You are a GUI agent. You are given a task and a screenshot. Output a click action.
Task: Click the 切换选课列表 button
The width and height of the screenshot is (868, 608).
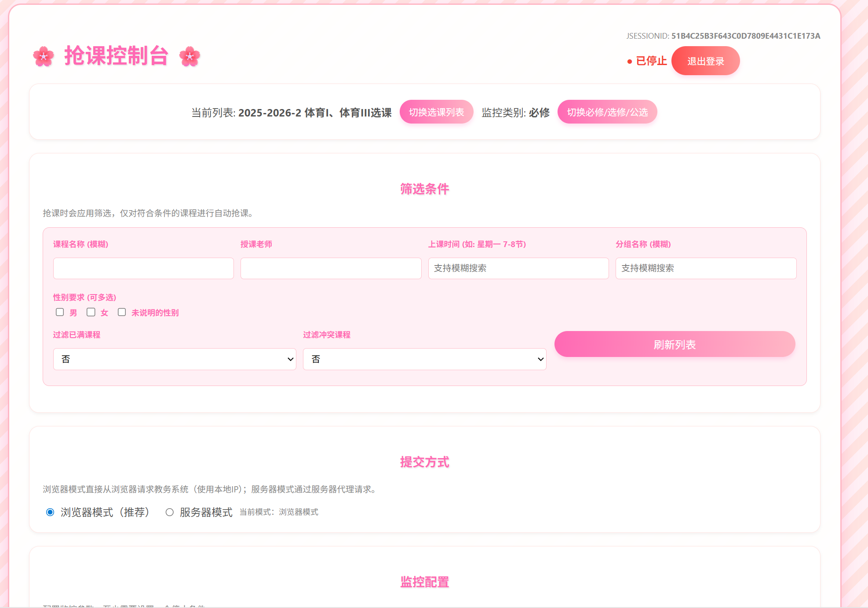click(436, 112)
